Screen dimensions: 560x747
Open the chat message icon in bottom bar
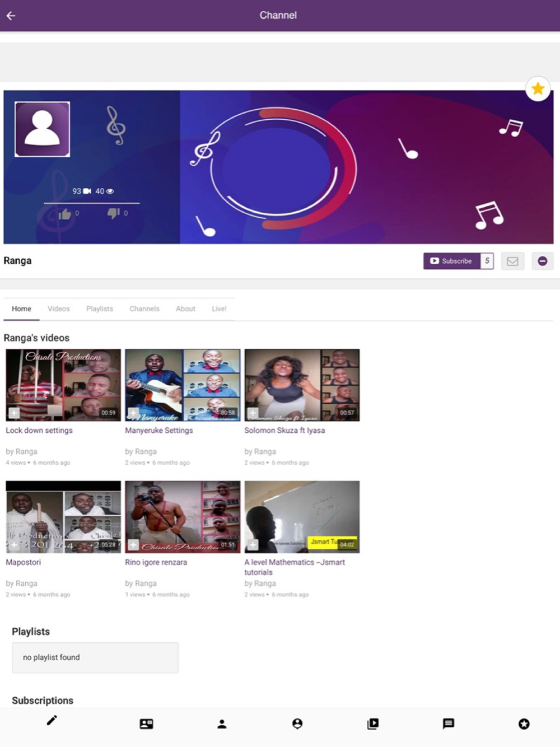448,724
